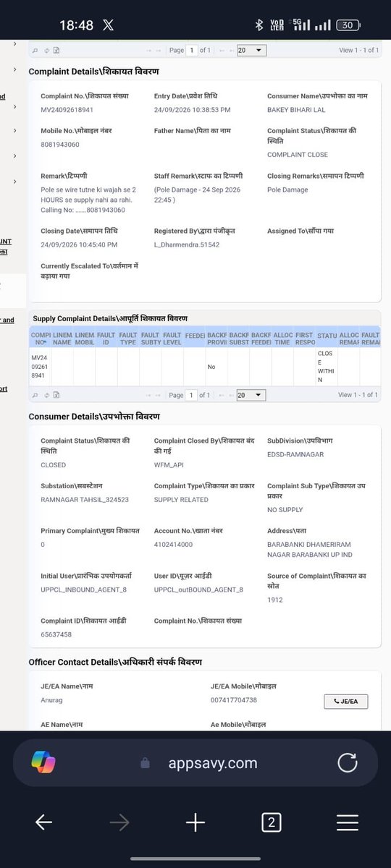The image size is (391, 868).
Task: Click export icon in Supply Complaint Details pager
Action: (56, 395)
